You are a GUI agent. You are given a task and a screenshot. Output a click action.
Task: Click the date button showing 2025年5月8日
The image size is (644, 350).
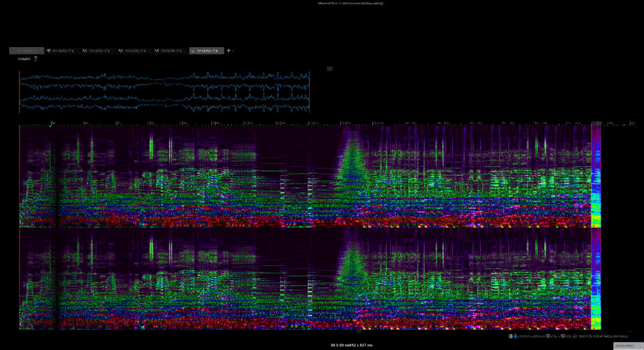pos(624,346)
